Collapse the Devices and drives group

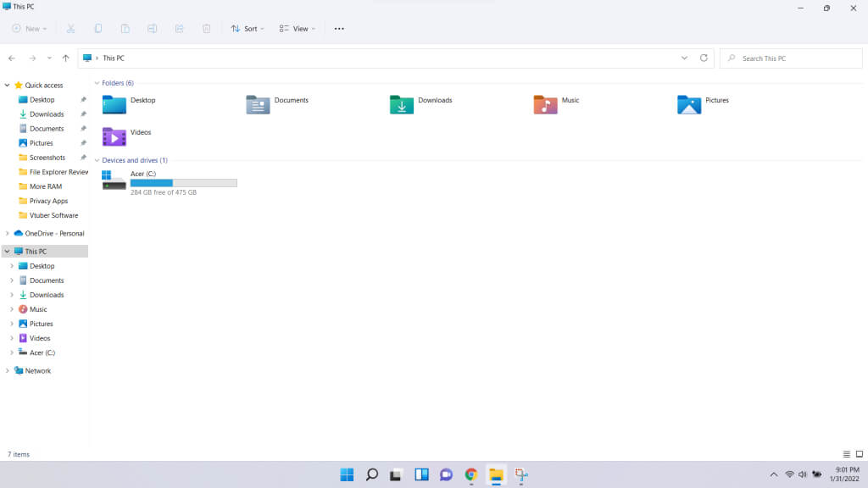(x=97, y=160)
